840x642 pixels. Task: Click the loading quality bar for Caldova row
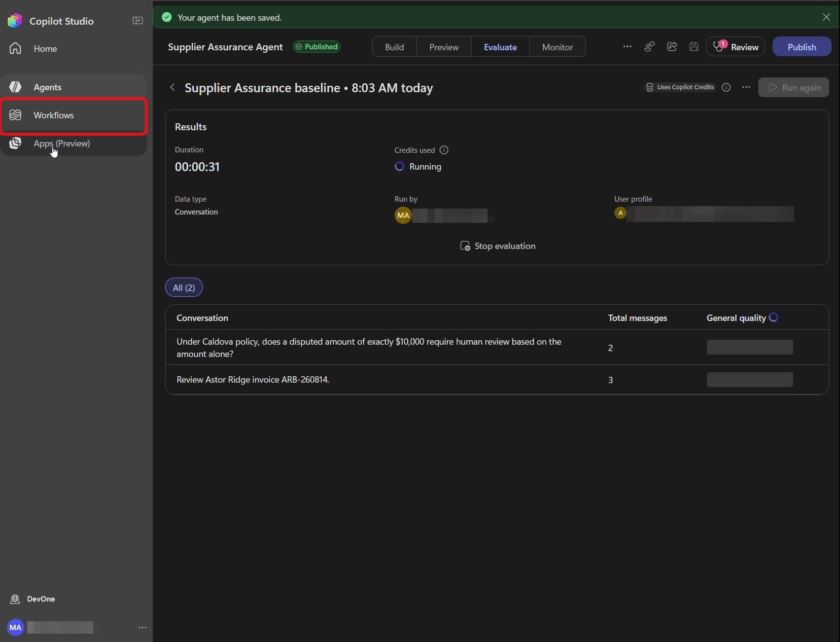click(x=750, y=347)
